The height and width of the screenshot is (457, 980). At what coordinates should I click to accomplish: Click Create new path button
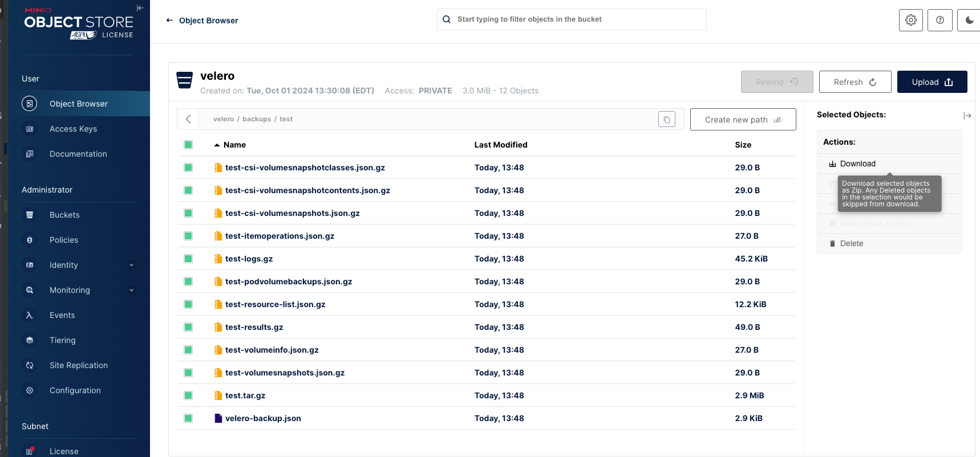pos(743,120)
